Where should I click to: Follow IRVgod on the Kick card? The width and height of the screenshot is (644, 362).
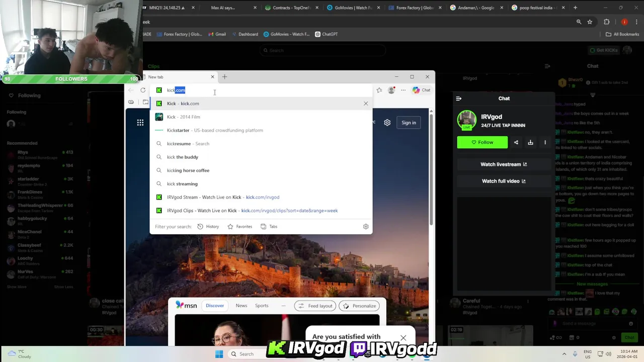point(482,142)
